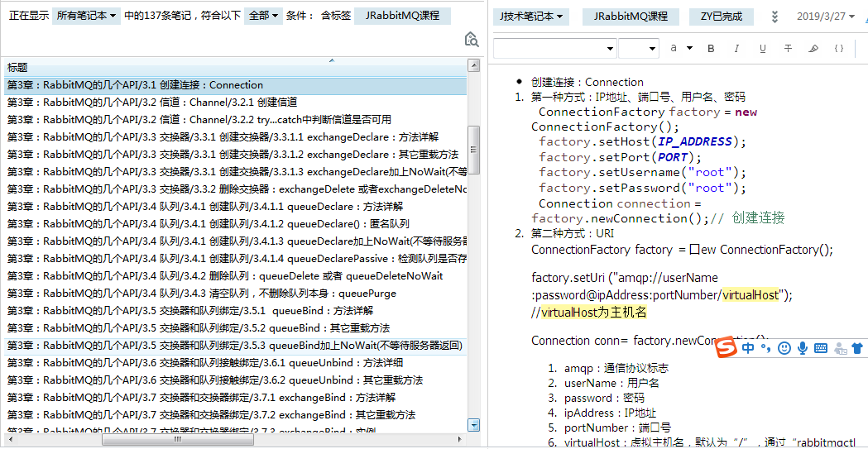The height and width of the screenshot is (449, 868).
Task: Click the list item portNumber：端口号
Action: click(x=618, y=427)
